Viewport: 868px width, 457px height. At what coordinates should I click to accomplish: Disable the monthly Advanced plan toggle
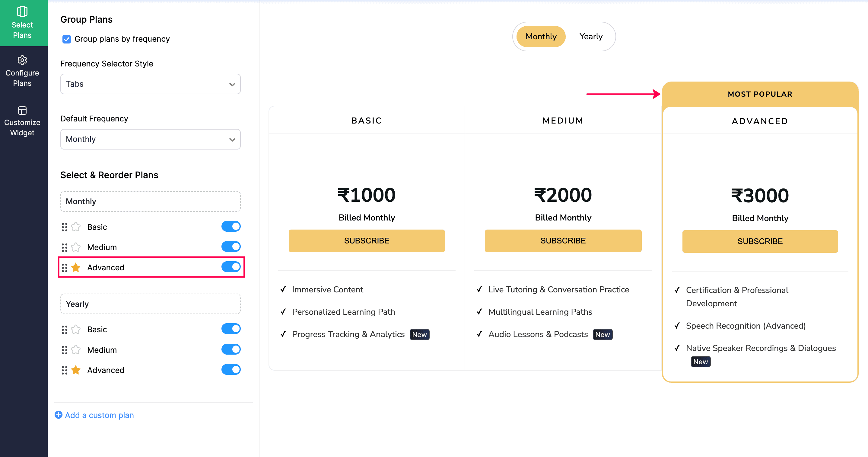point(231,267)
